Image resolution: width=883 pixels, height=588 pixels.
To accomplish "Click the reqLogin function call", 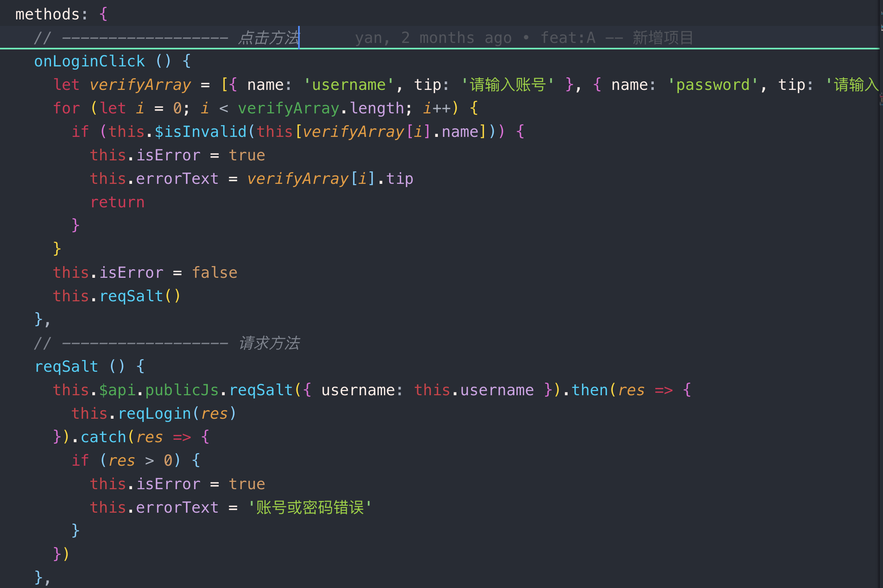I will (x=154, y=414).
